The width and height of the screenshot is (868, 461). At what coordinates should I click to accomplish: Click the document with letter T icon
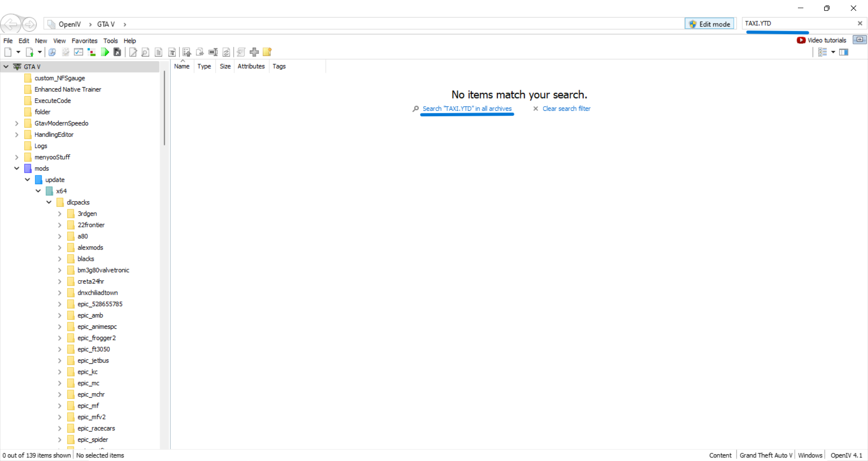(x=172, y=52)
